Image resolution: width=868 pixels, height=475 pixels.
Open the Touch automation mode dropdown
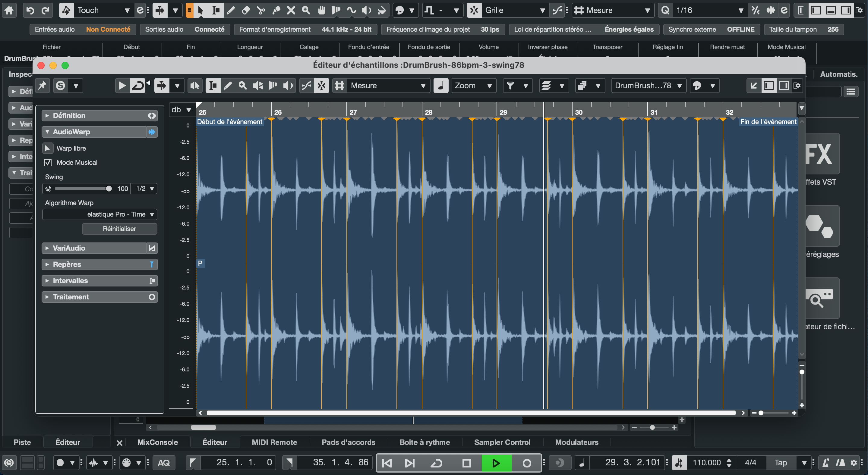click(x=103, y=10)
